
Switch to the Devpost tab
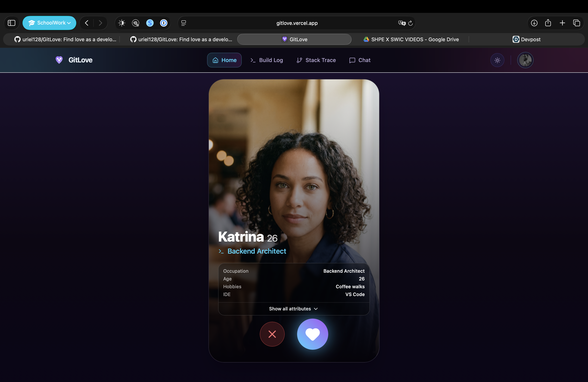click(527, 39)
